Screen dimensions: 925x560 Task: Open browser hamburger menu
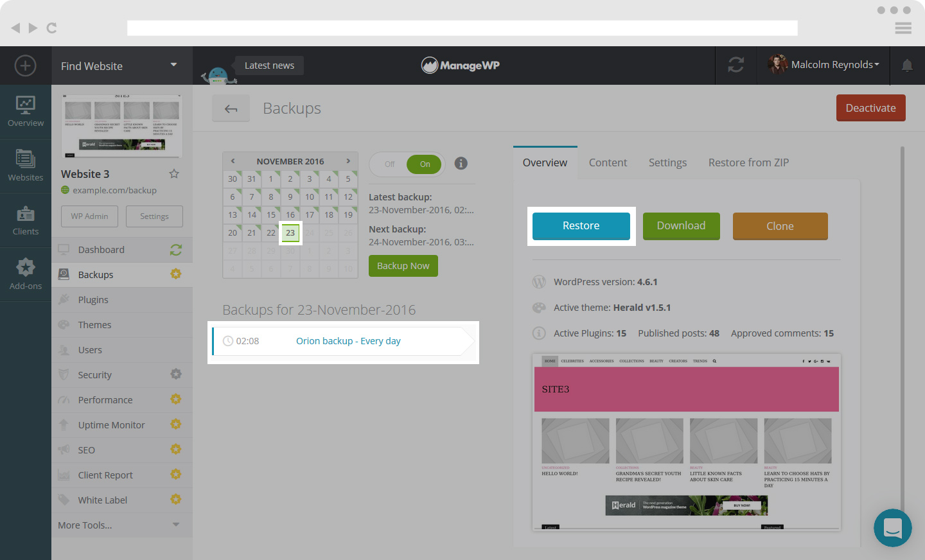pyautogui.click(x=903, y=28)
